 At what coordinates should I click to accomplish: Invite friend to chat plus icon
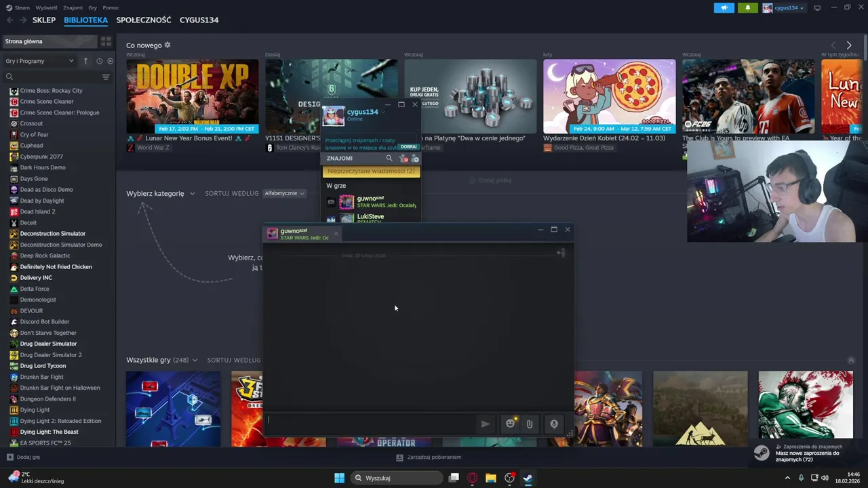561,253
